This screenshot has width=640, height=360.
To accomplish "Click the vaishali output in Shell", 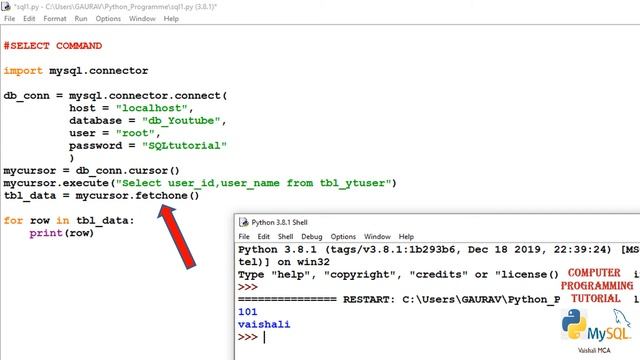I will coord(264,324).
